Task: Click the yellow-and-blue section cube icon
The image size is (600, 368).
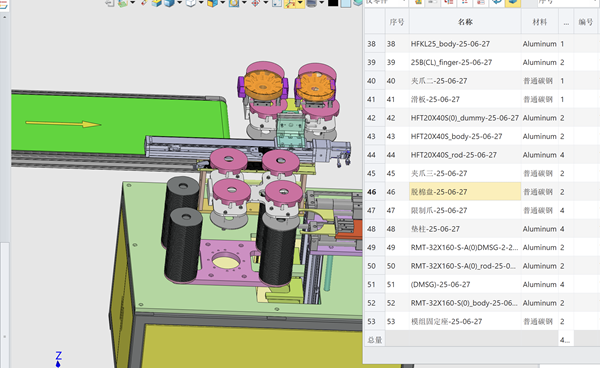Action: tap(212, 3)
